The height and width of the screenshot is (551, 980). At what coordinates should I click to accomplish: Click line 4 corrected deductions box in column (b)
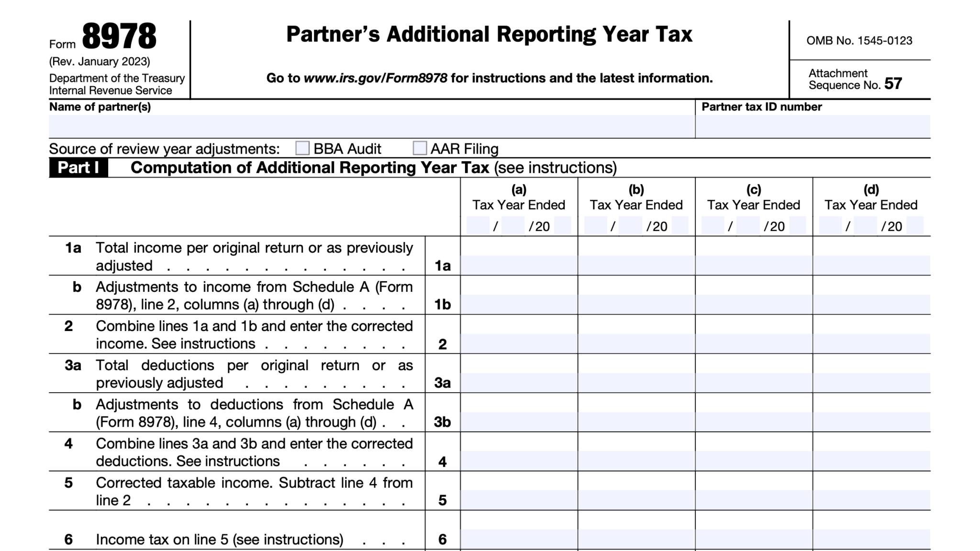pos(636,459)
